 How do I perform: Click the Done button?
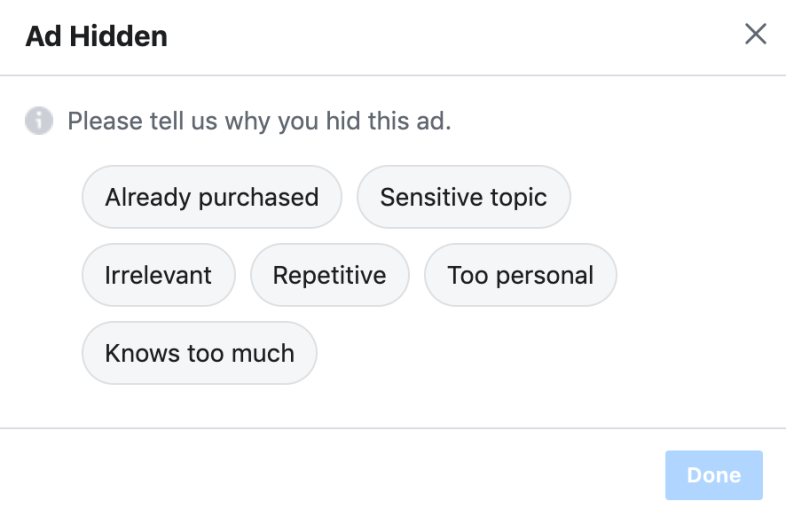click(x=714, y=475)
